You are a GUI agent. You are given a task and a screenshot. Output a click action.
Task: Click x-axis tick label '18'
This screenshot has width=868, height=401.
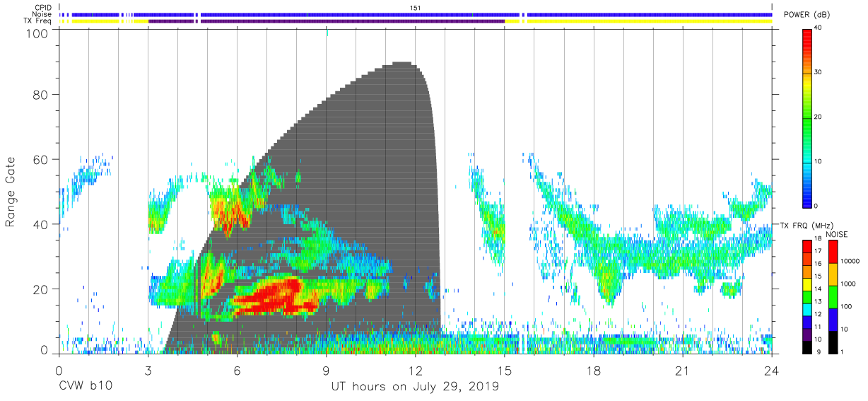pos(594,371)
